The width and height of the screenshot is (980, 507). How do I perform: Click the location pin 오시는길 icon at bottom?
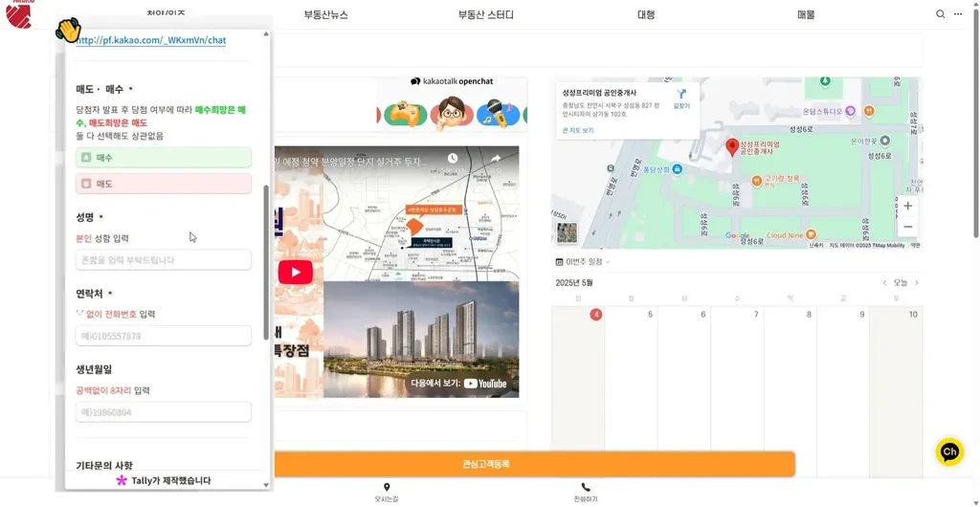(387, 487)
